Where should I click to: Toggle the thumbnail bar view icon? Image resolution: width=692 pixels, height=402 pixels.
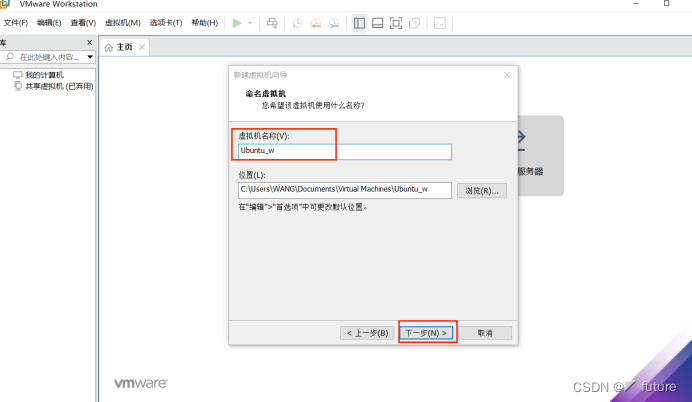pyautogui.click(x=378, y=23)
